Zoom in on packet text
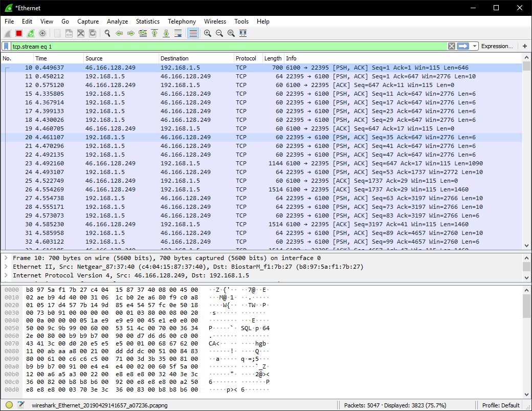The image size is (532, 411). (208, 33)
